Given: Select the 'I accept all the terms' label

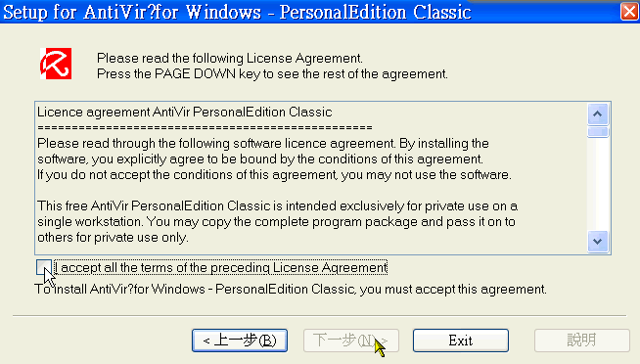Looking at the screenshot, I should [221, 268].
